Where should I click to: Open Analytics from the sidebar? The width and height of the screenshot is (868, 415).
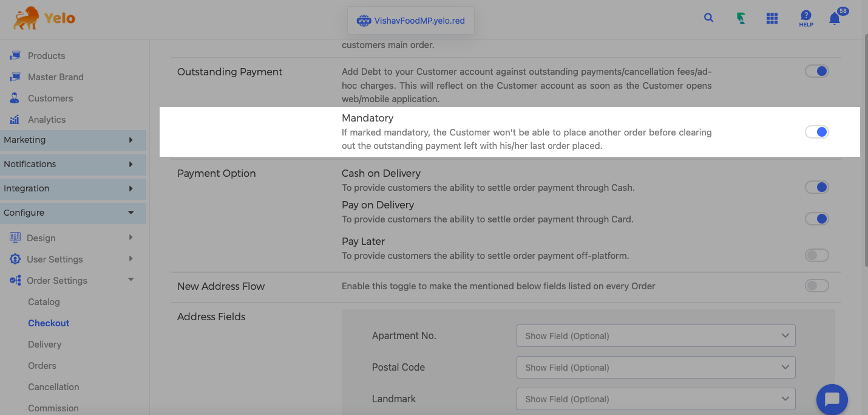point(46,120)
